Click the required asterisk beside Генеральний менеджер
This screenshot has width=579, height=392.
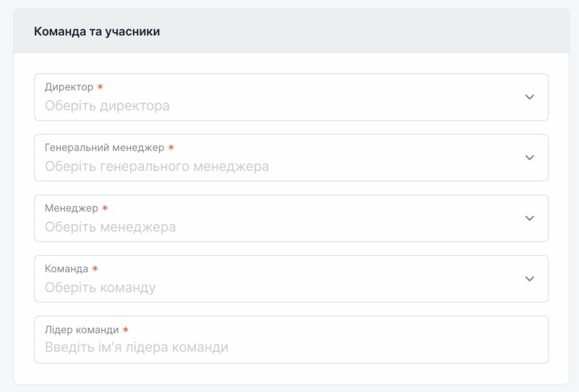click(171, 148)
